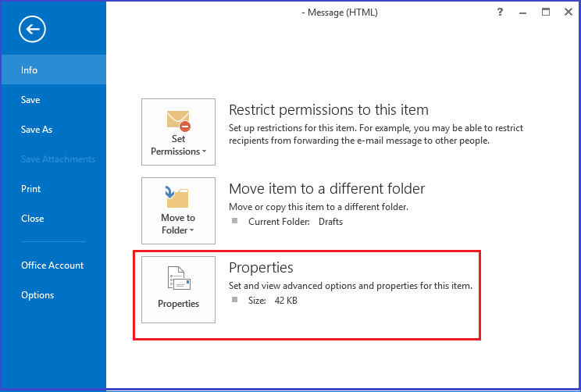Screen dimensions: 581x392
Task: Click the Size: 42 KB text
Action: pos(273,300)
